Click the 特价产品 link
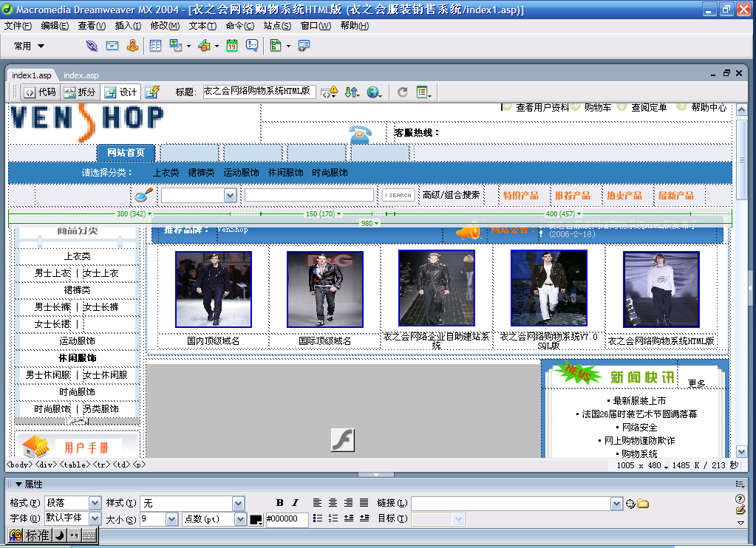756x548 pixels. (x=521, y=195)
